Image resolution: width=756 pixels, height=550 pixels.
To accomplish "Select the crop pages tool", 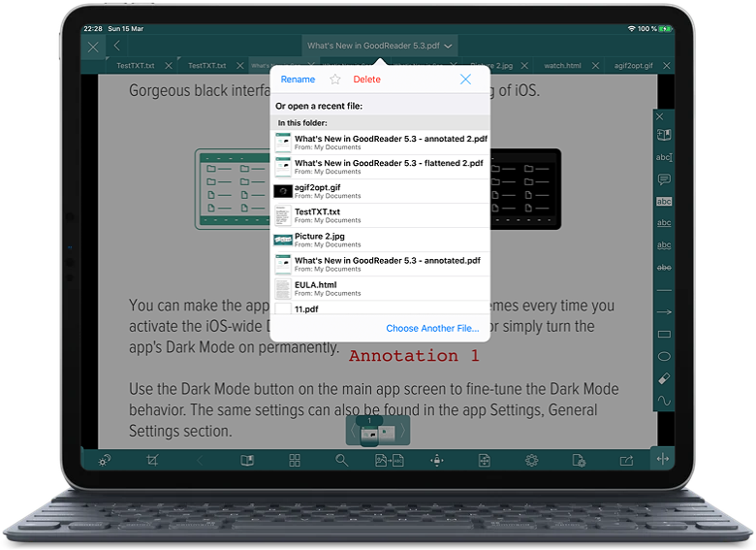I will [x=152, y=460].
